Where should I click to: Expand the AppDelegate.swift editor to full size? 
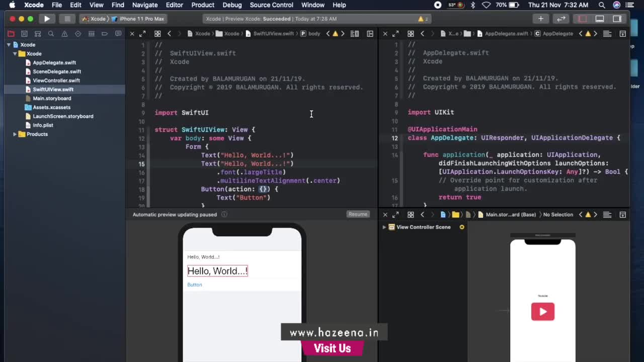[x=395, y=34]
